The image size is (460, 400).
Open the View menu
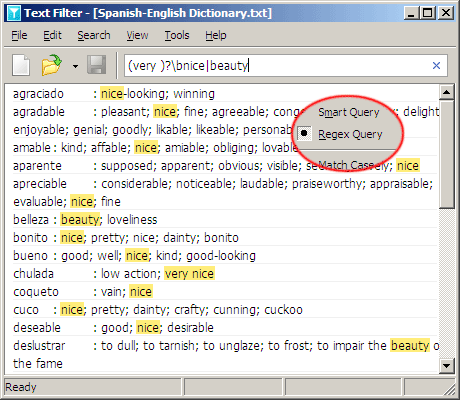pos(137,35)
